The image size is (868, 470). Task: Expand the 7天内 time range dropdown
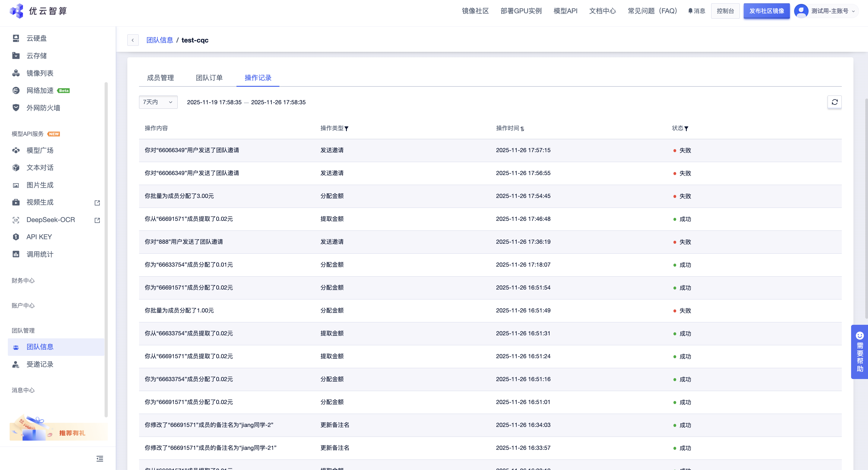click(x=158, y=102)
